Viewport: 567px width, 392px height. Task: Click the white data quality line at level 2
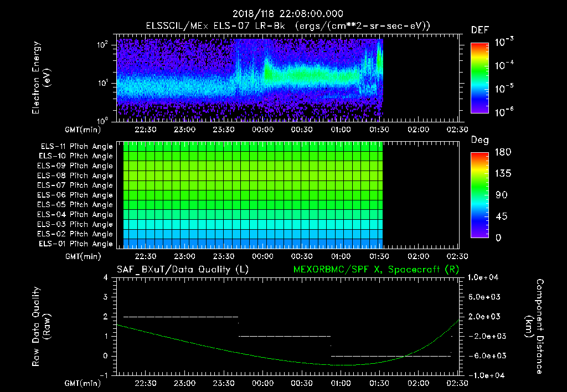[x=181, y=317]
